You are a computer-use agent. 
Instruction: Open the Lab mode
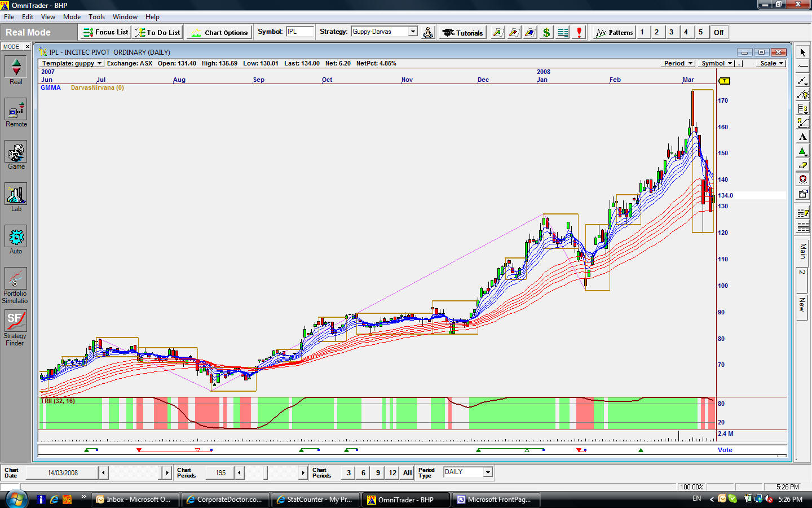click(x=16, y=197)
